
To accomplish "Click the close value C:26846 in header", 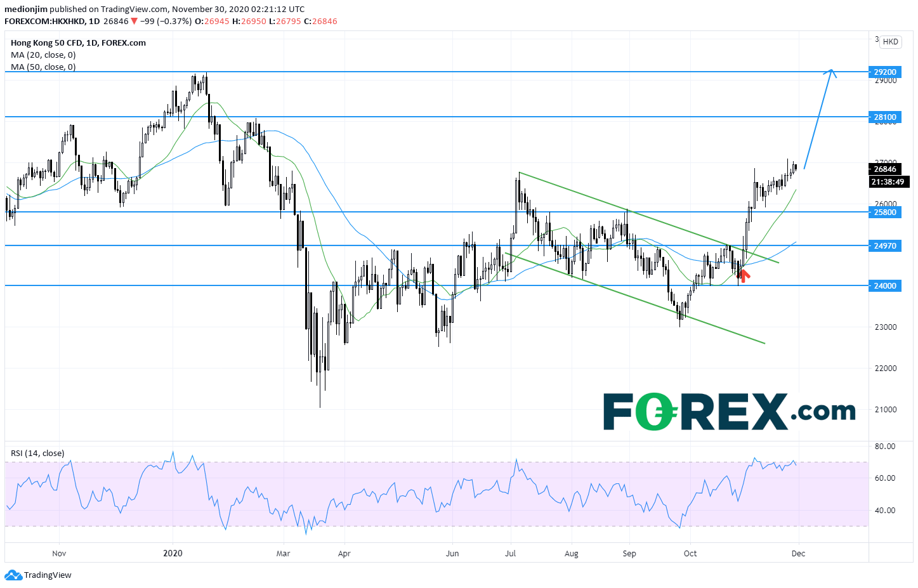I will tap(320, 21).
